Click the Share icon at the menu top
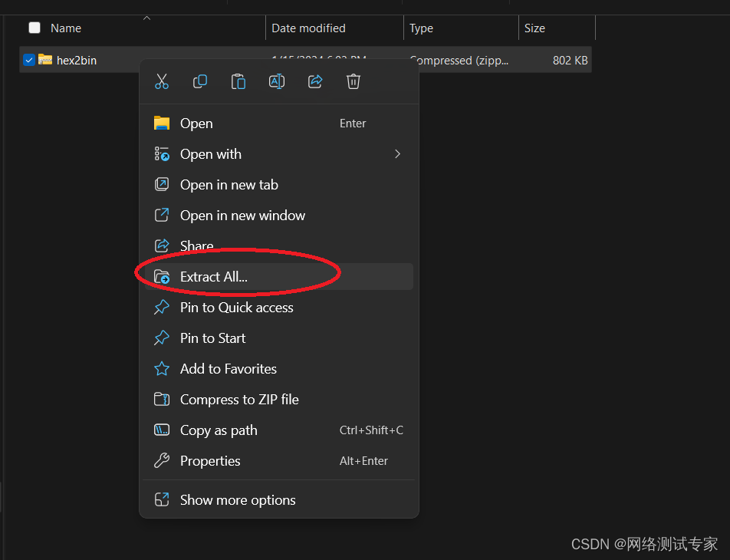The image size is (730, 560). (315, 81)
